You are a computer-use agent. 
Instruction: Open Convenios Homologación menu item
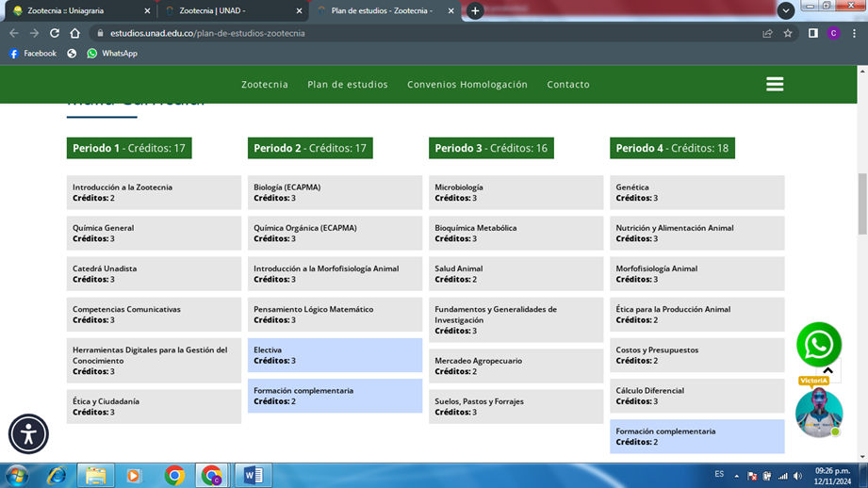467,85
